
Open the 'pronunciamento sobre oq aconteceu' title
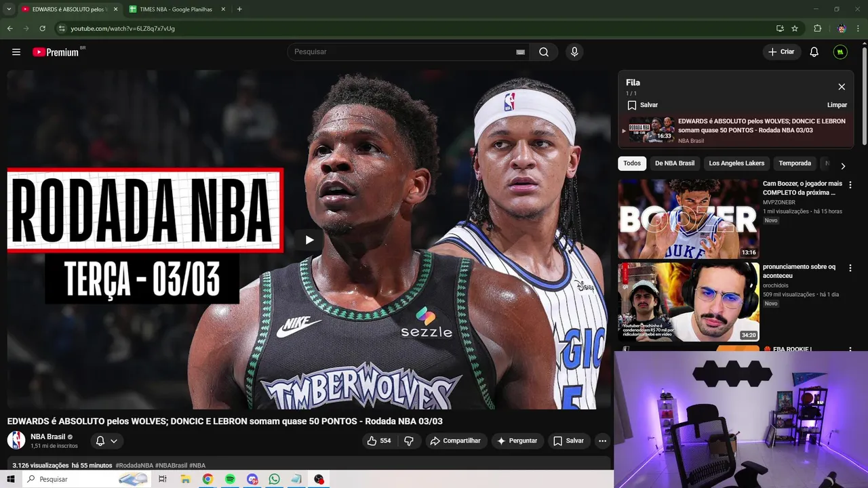[799, 271]
